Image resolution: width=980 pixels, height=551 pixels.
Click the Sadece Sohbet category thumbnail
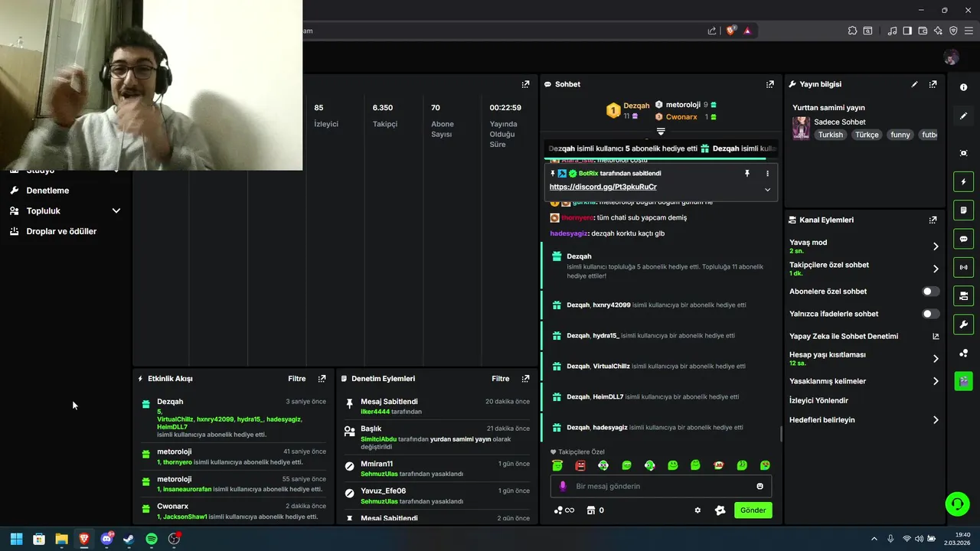pos(801,129)
